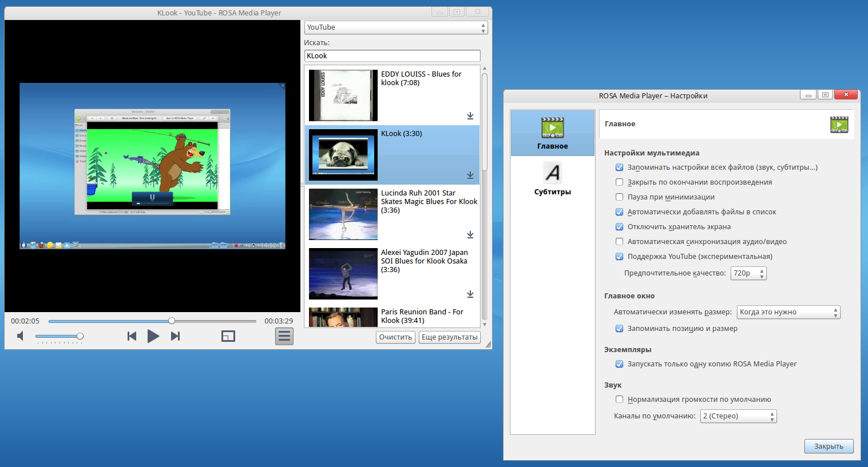Mute audio with the speaker icon
This screenshot has height=467, width=868.
21,336
